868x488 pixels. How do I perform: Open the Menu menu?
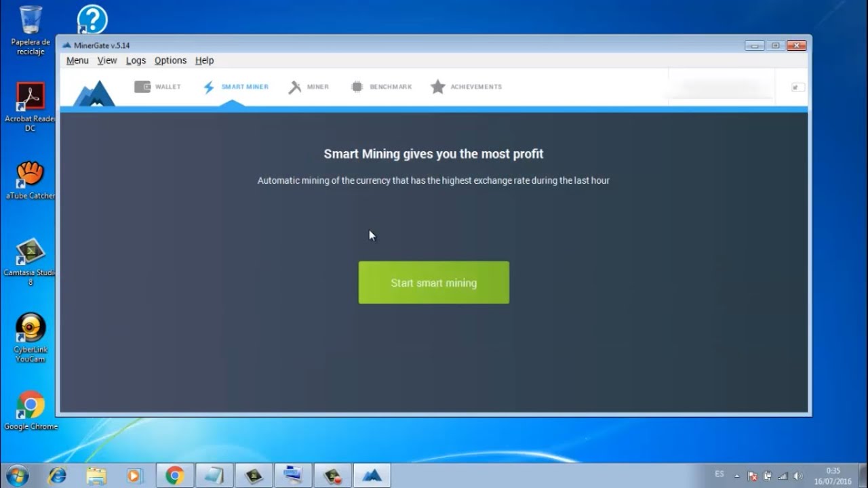77,60
